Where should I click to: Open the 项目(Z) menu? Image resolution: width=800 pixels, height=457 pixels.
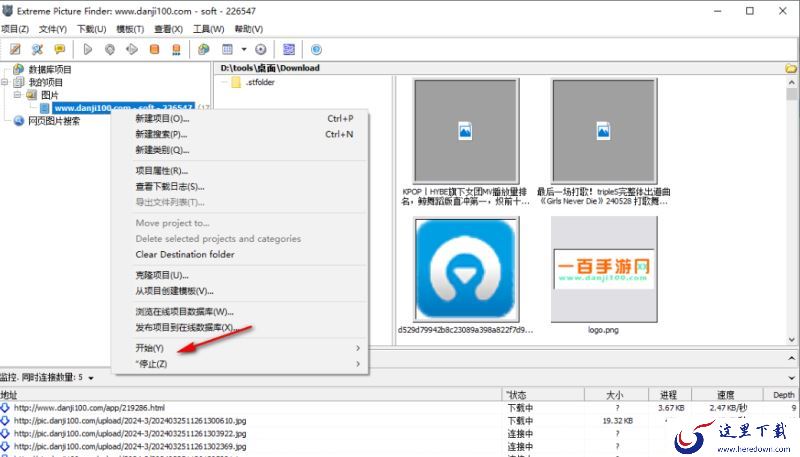[15, 29]
